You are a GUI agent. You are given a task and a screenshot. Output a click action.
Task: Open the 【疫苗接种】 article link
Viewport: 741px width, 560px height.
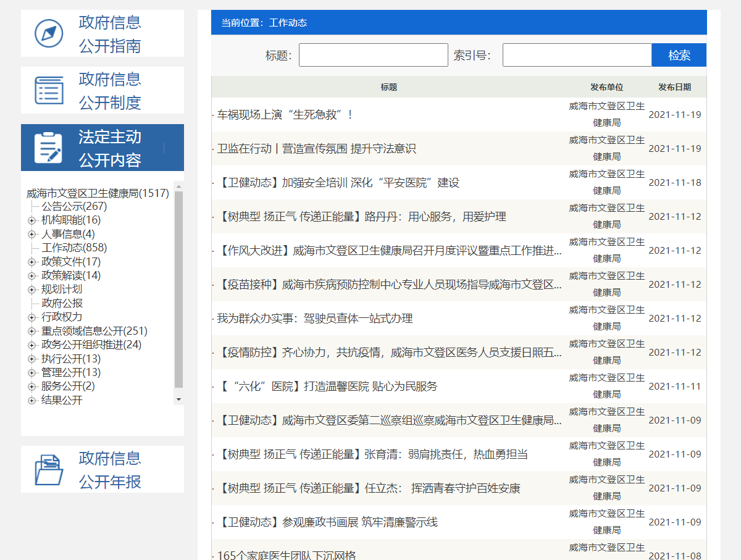point(390,285)
